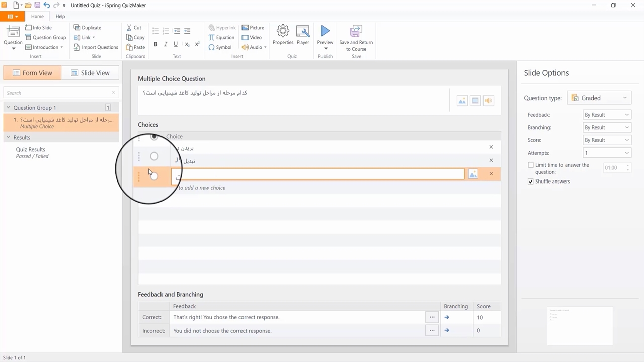Viewport: 644px width, 362px height.
Task: Click the question Search field
Action: (58, 93)
